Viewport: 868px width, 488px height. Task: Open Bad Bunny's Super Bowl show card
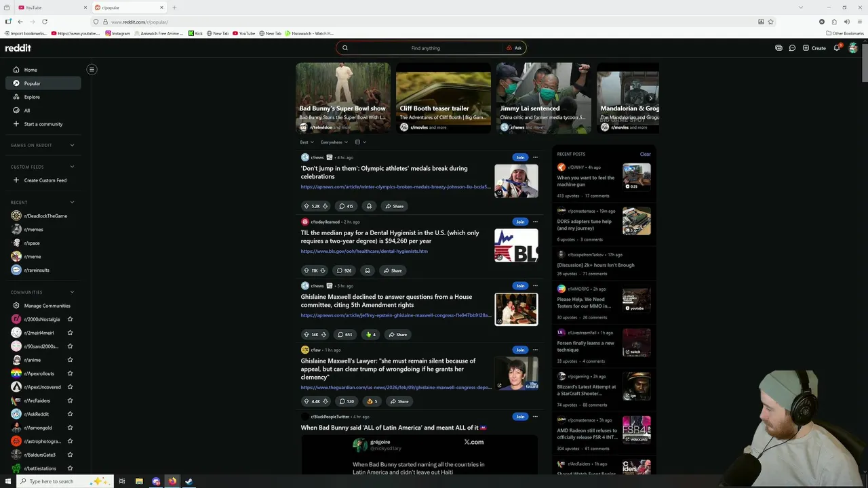343,98
